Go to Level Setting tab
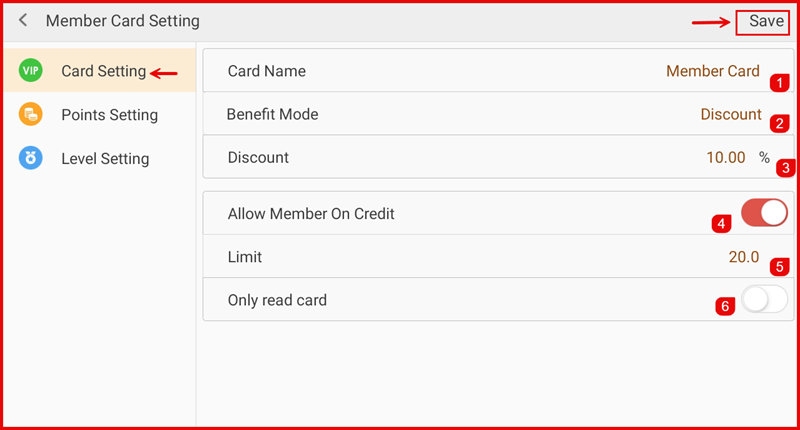 click(105, 158)
